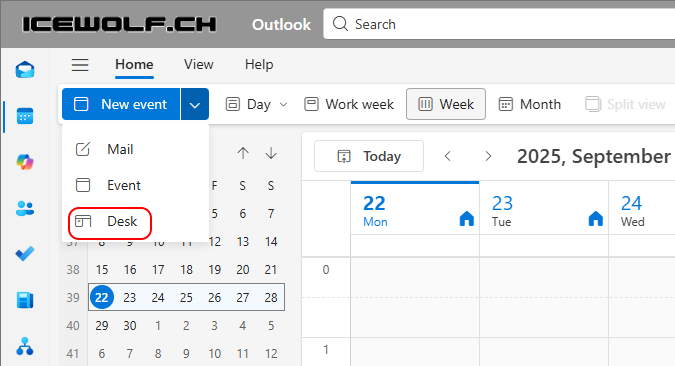Open the Copilot app icon

coord(25,162)
